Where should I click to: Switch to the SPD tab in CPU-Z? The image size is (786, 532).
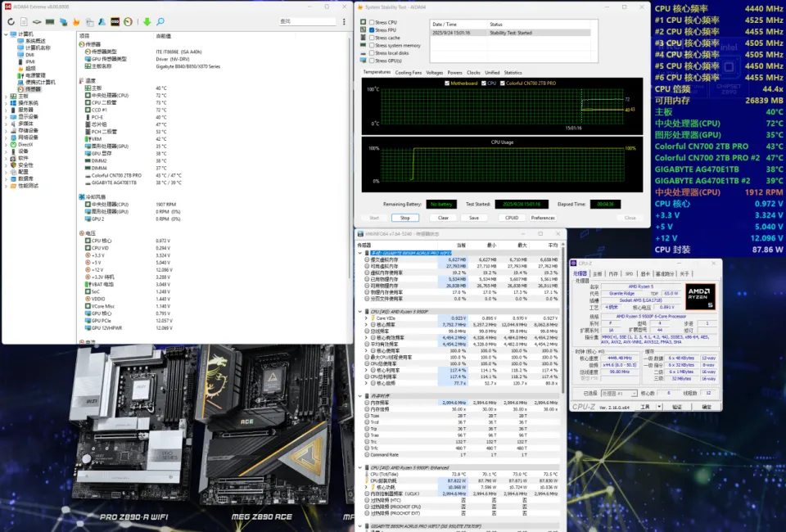pos(630,273)
